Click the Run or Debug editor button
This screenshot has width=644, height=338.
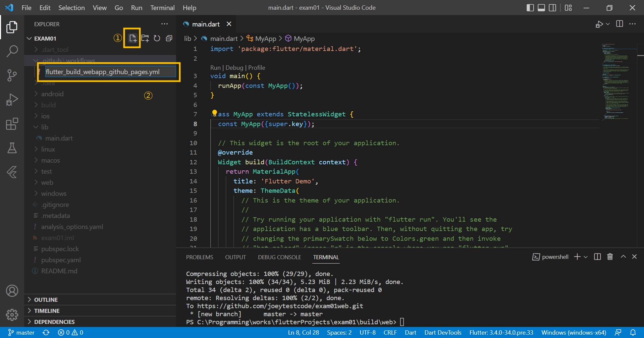(599, 24)
